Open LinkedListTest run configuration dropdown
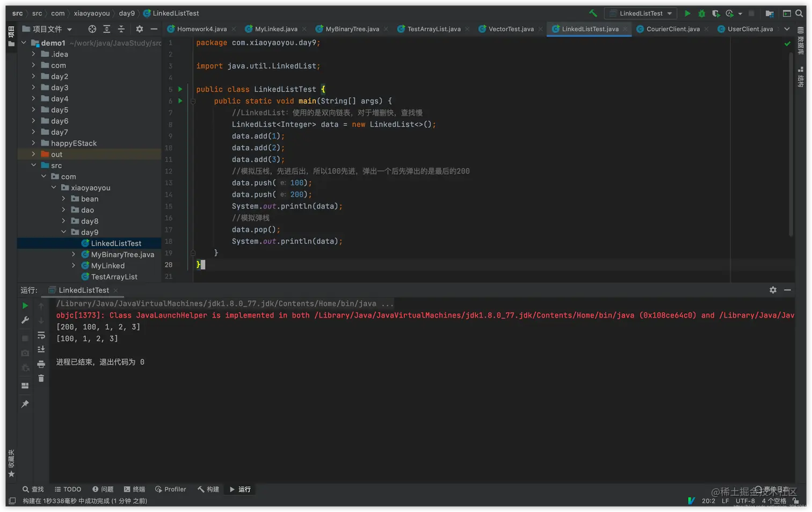 coord(641,13)
